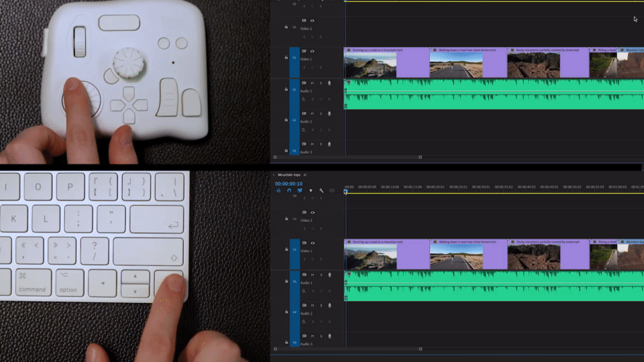Hide Video 1 track in Mountain tops timeline
Screen dimensions: 644x362
[313, 243]
